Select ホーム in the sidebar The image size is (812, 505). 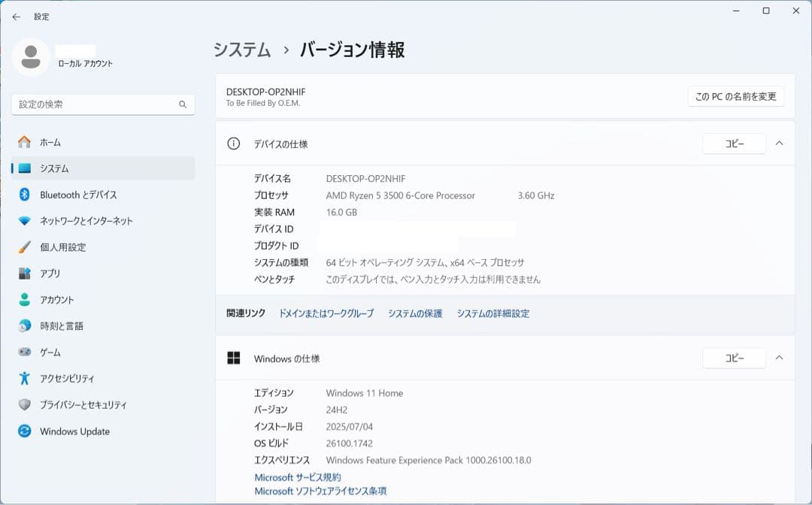[51, 141]
